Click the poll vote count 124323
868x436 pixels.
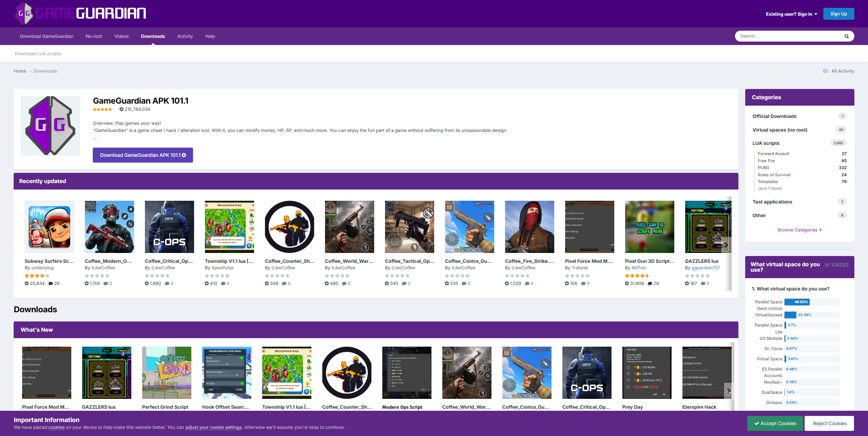click(837, 265)
